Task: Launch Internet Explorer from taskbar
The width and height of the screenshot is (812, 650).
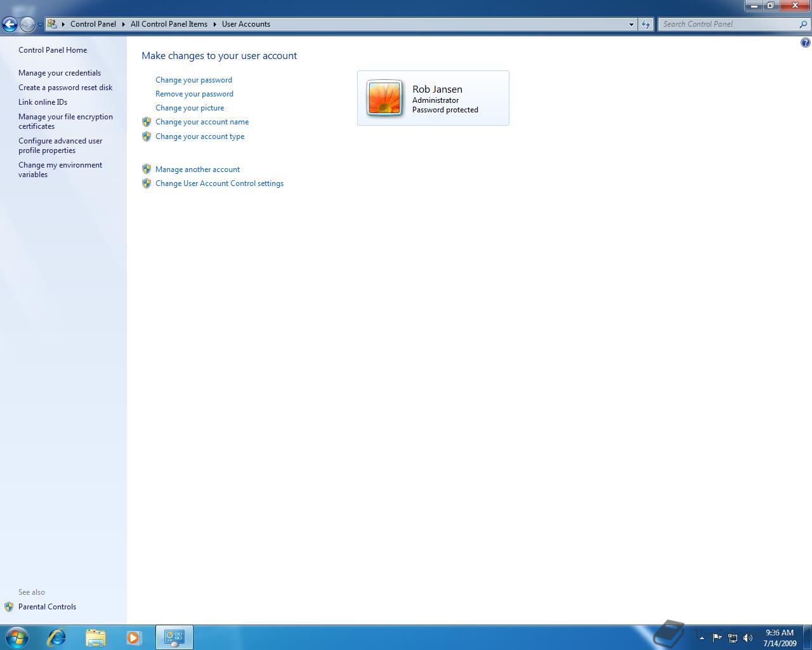Action: (x=56, y=637)
